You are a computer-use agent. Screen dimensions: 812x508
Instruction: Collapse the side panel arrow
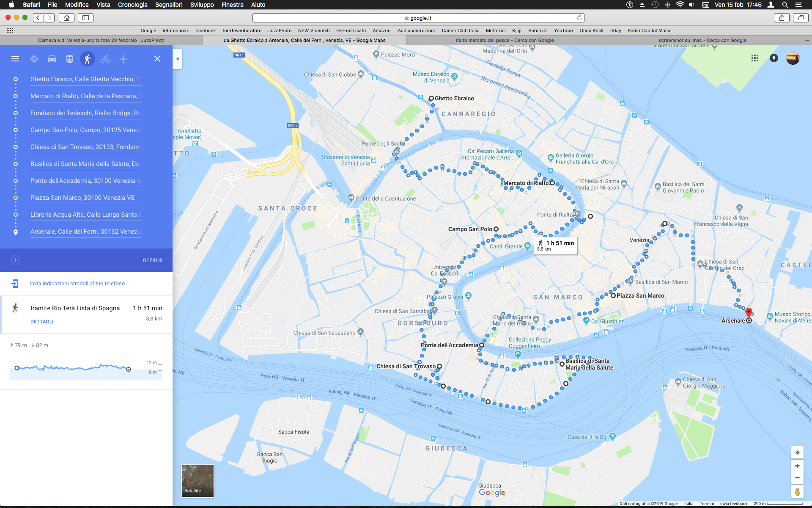178,59
